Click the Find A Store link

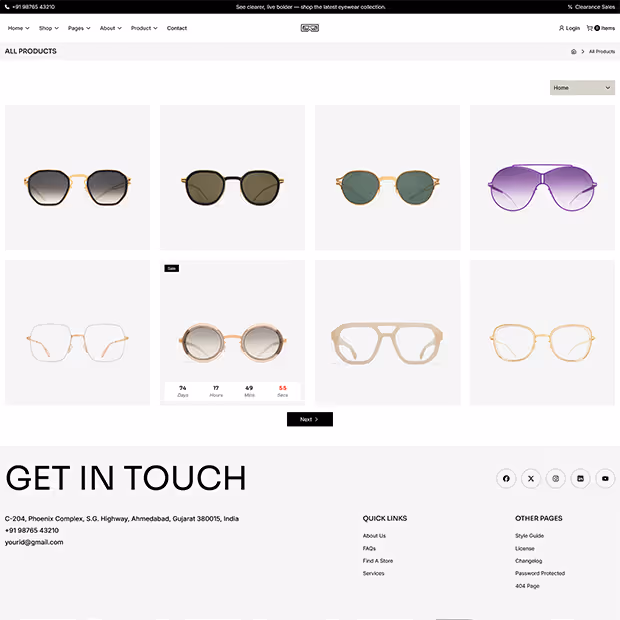click(x=378, y=561)
